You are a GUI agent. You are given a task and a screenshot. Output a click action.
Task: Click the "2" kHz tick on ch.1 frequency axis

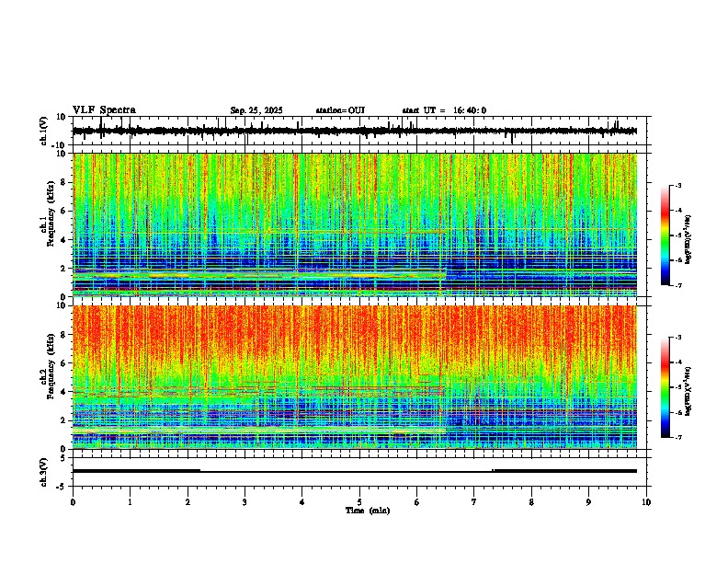click(x=63, y=268)
